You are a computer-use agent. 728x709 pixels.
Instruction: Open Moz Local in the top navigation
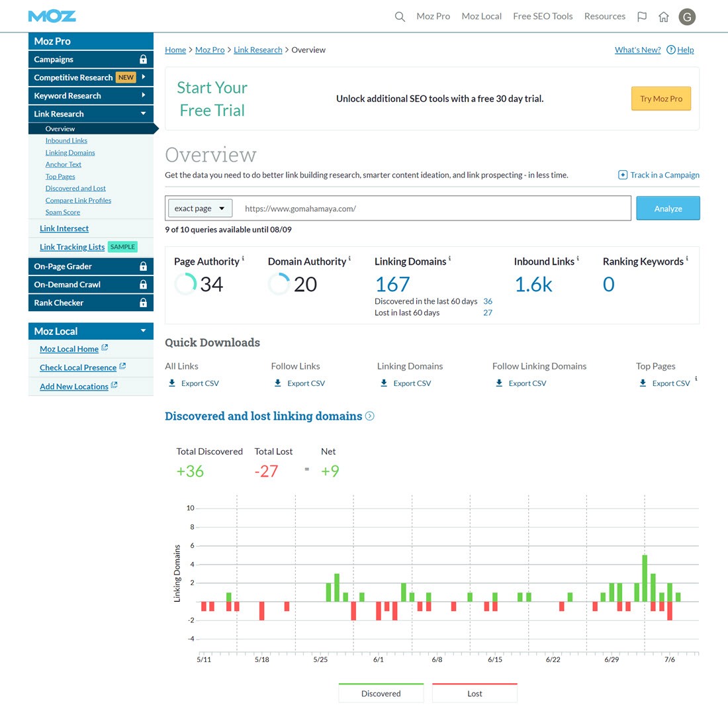point(481,17)
